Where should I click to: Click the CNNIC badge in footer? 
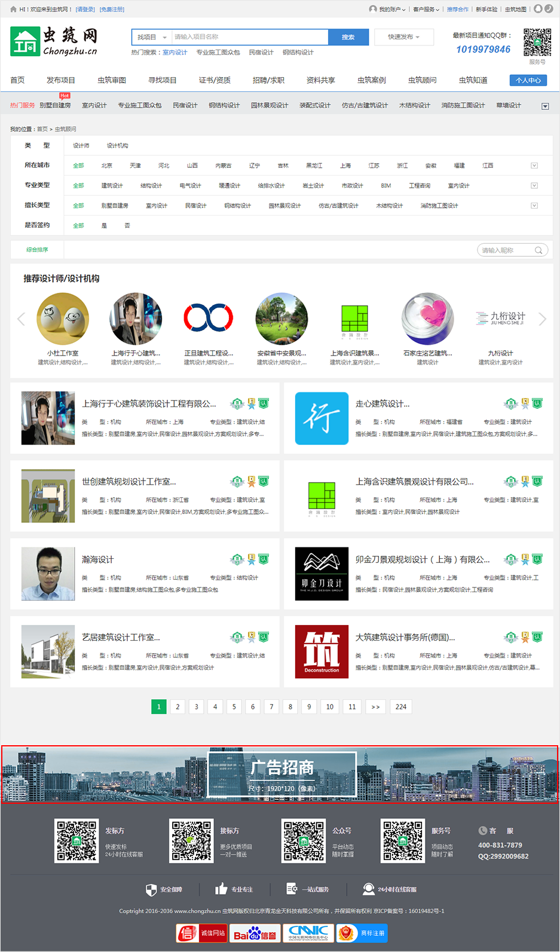click(x=308, y=933)
